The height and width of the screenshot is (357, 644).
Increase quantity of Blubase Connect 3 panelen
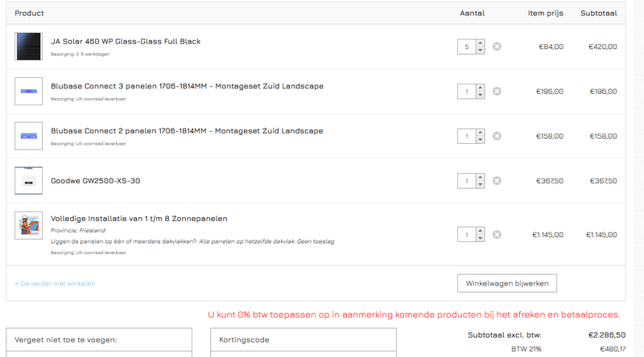480,88
